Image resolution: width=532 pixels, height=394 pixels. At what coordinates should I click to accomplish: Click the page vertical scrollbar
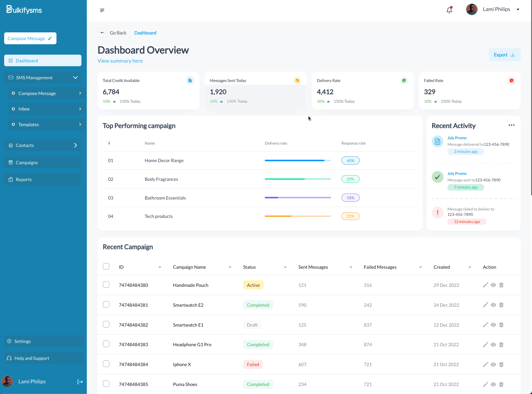[x=531, y=98]
